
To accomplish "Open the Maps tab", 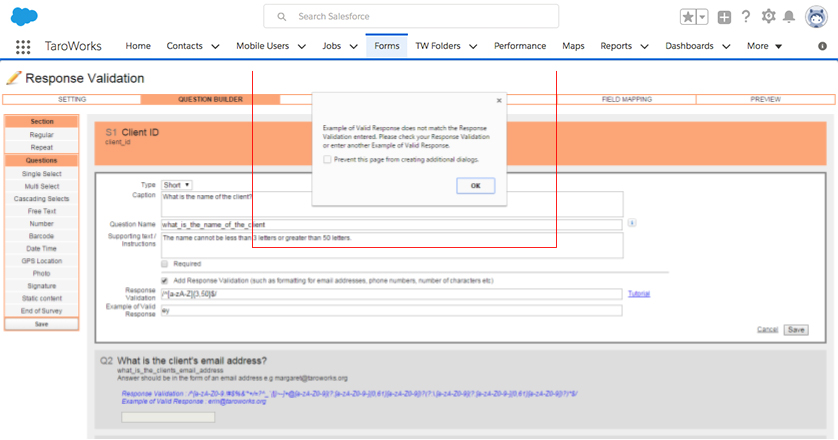I will [573, 46].
